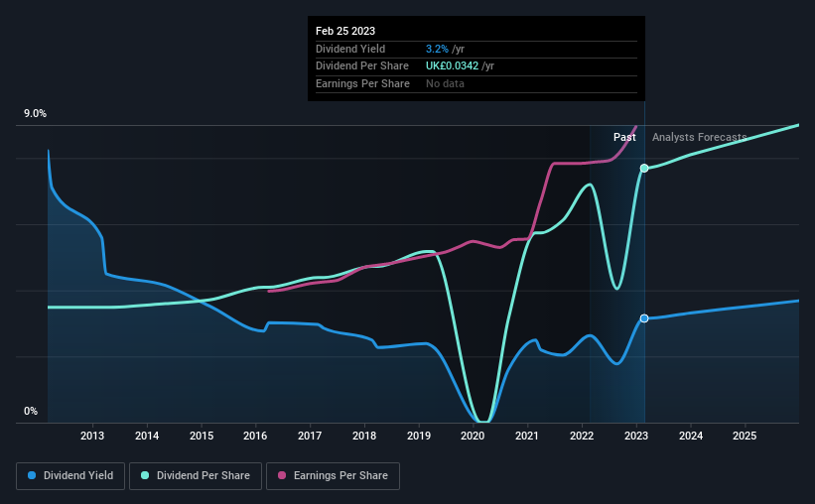Screen dimensions: 815x504
Task: Click the 2013 x-axis year label
Action: pyautogui.click(x=92, y=436)
